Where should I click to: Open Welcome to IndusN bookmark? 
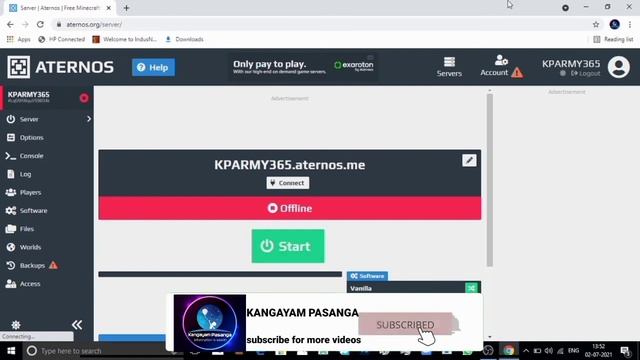(x=125, y=39)
